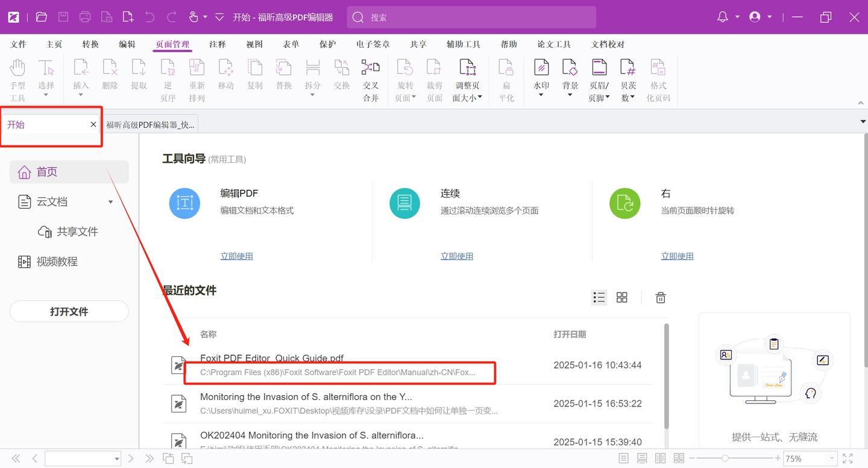Viewport: 868px width, 468px height.
Task: Enable continuous page view in status bar
Action: tap(642, 459)
